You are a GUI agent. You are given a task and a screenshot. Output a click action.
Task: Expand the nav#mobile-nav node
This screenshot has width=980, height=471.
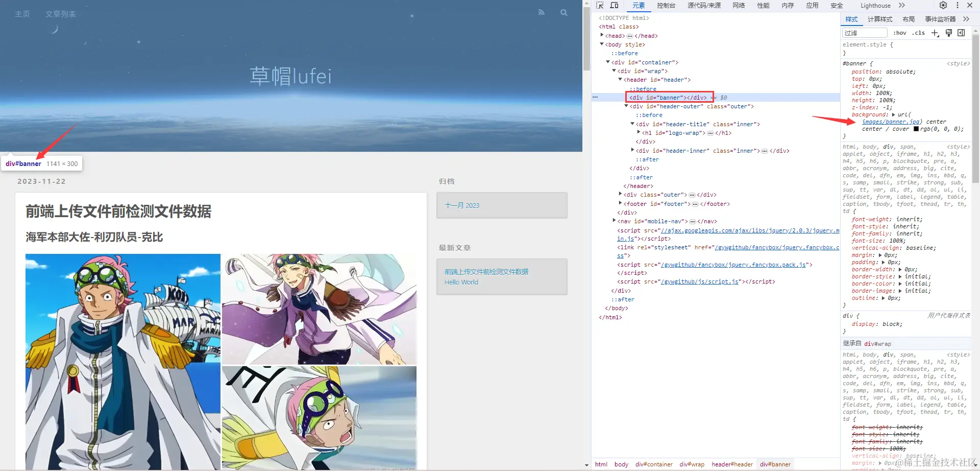pos(614,221)
